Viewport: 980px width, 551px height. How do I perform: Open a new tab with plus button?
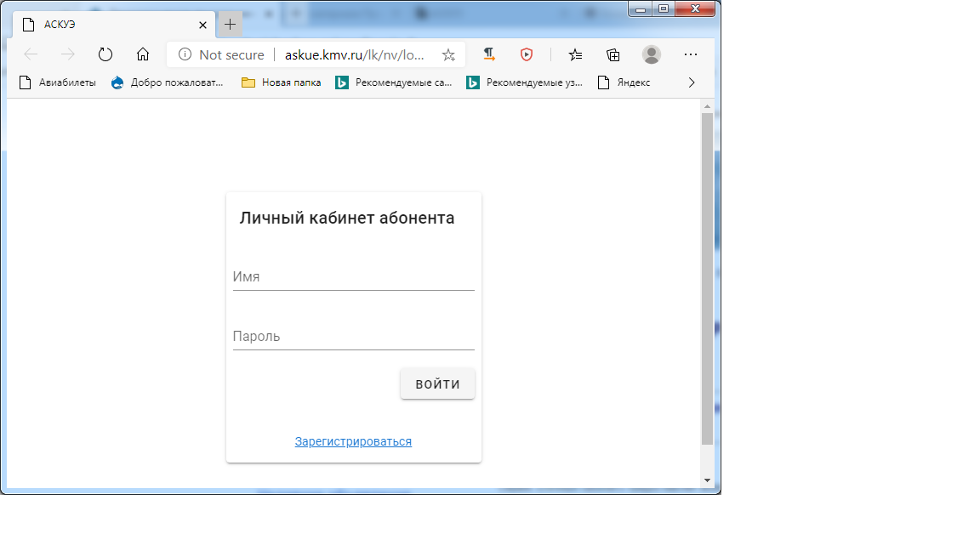tap(230, 25)
